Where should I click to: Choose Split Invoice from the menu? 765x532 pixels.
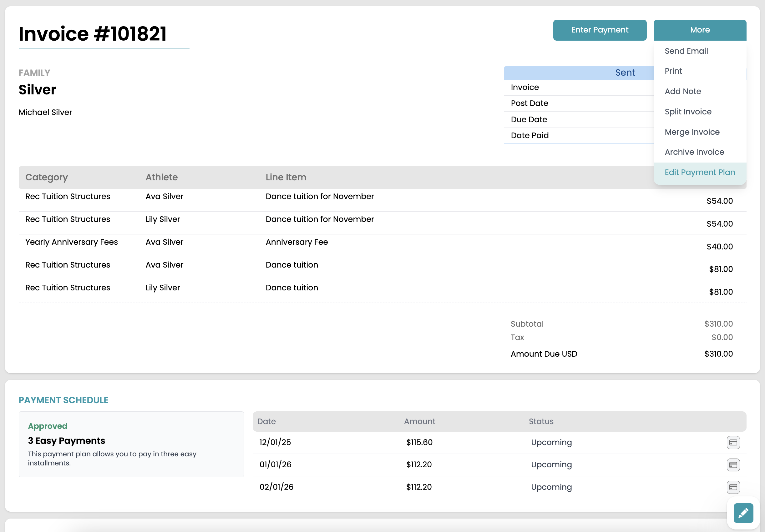pos(688,112)
